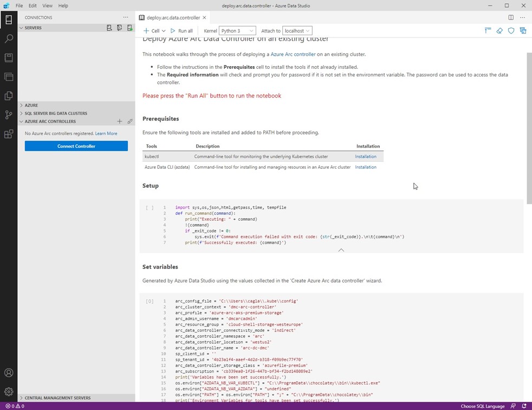Click the 'Tools' column header
The image size is (532, 410).
(x=151, y=146)
